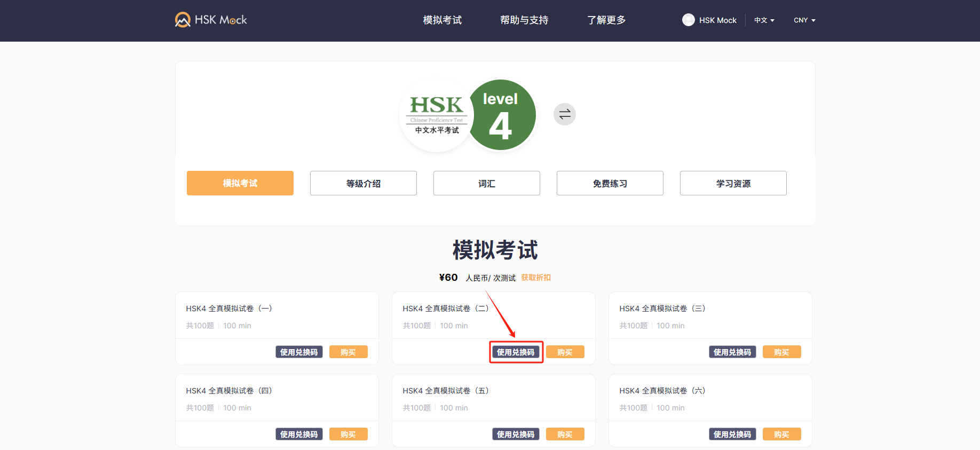
Task: Select the orange 模拟考试 tab
Action: click(x=240, y=183)
